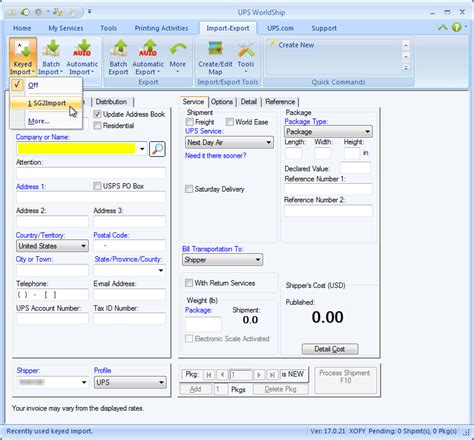
Task: Open the help question mark icon
Action: click(456, 27)
